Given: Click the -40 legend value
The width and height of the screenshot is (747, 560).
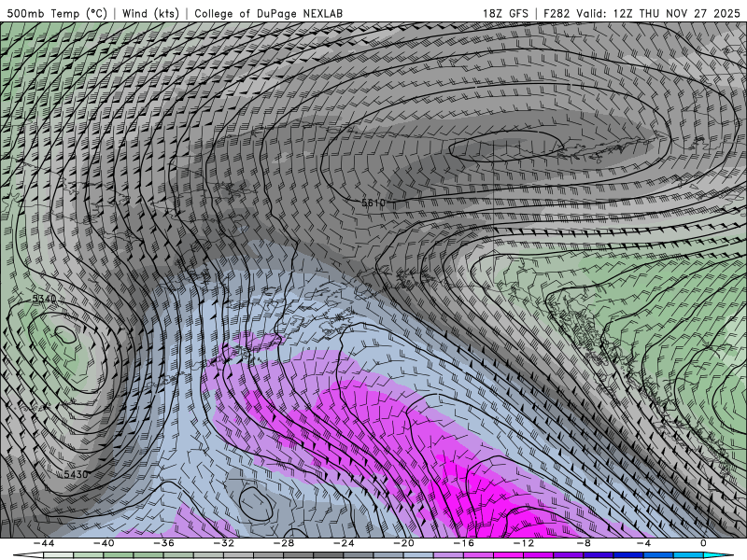Looking at the screenshot, I should [104, 543].
